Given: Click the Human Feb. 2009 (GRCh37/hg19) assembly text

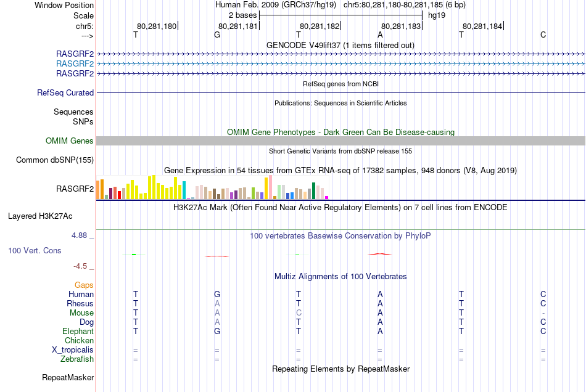Looking at the screenshot, I should (x=276, y=5).
